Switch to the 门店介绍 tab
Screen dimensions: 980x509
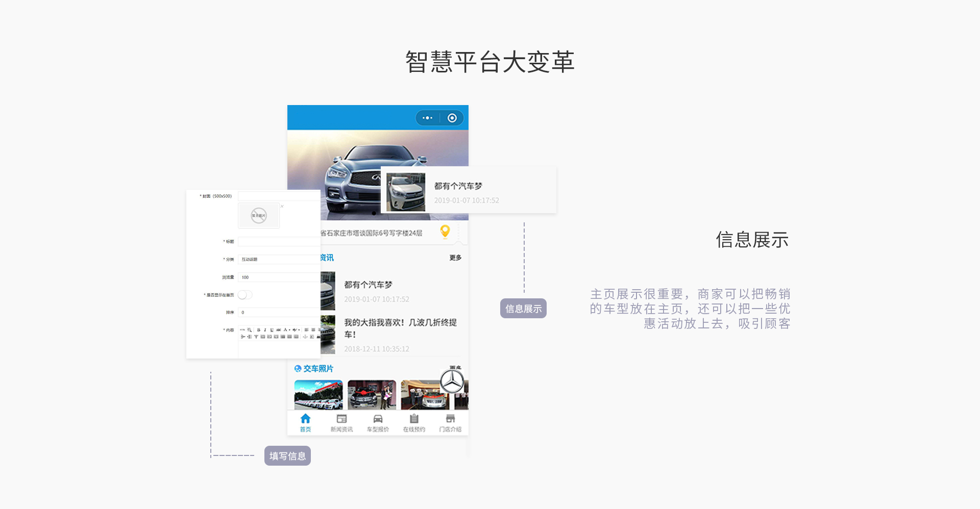pyautogui.click(x=450, y=423)
